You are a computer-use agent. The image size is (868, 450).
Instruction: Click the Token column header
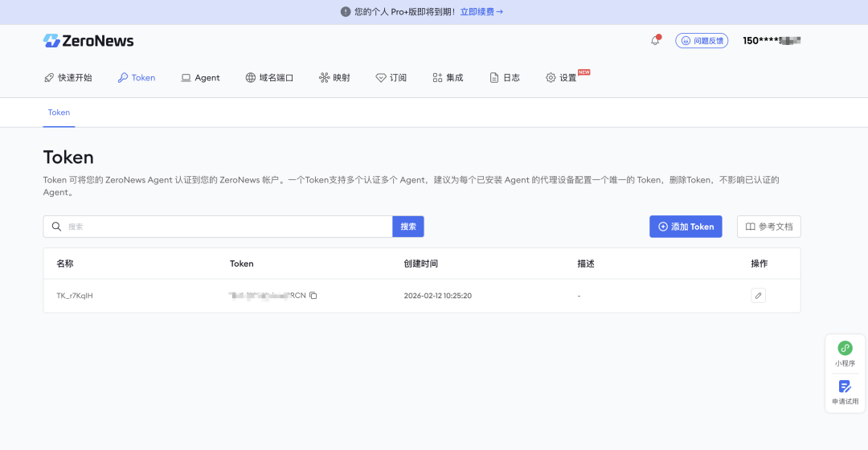242,264
